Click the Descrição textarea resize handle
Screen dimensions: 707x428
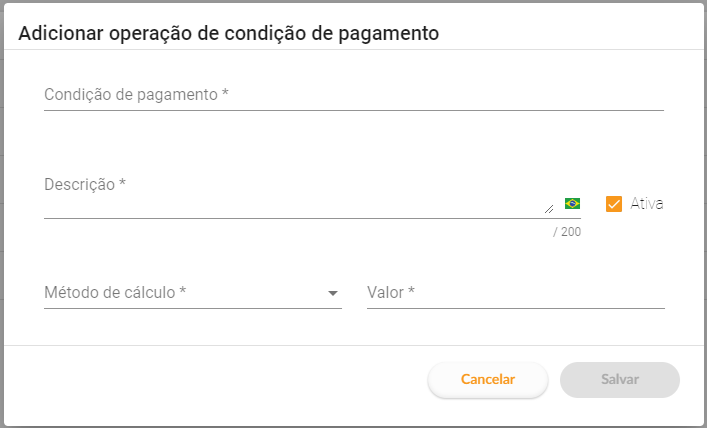tap(548, 209)
